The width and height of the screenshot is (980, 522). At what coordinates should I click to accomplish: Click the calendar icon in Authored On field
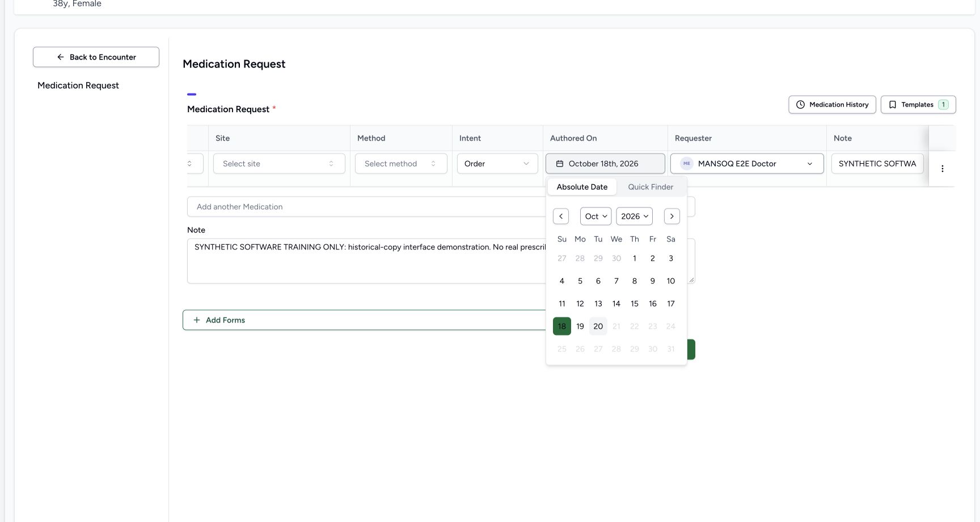tap(560, 164)
